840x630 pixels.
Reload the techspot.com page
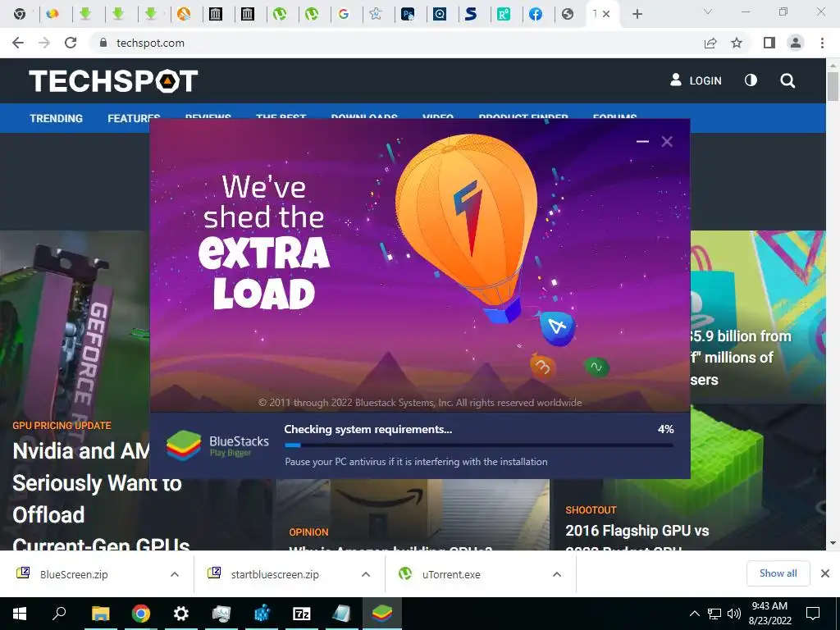coord(71,43)
